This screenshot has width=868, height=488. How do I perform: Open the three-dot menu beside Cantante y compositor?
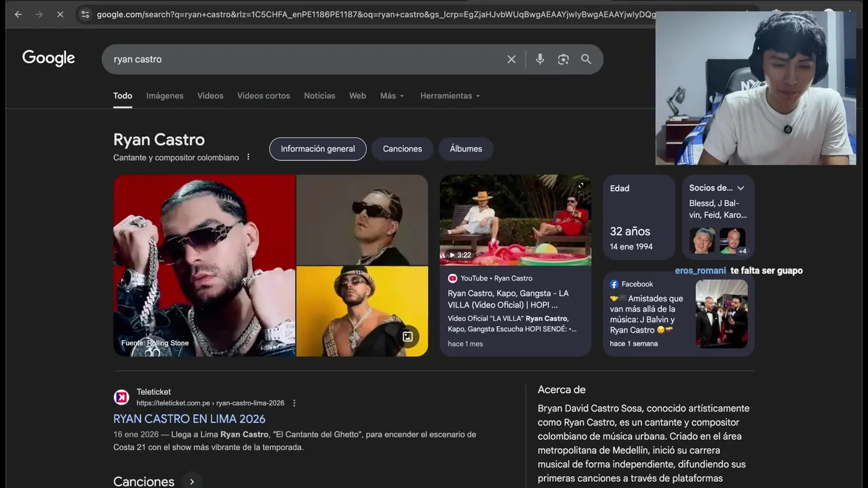coord(248,157)
